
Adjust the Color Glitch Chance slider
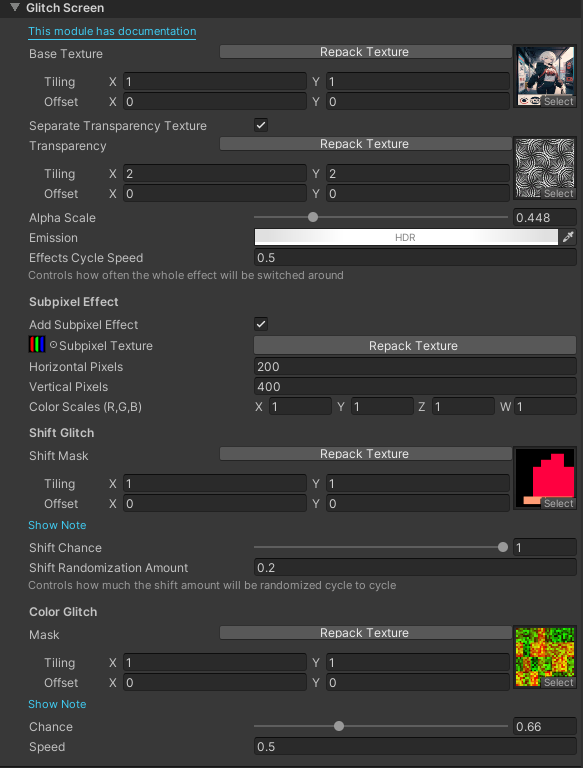tap(381, 726)
